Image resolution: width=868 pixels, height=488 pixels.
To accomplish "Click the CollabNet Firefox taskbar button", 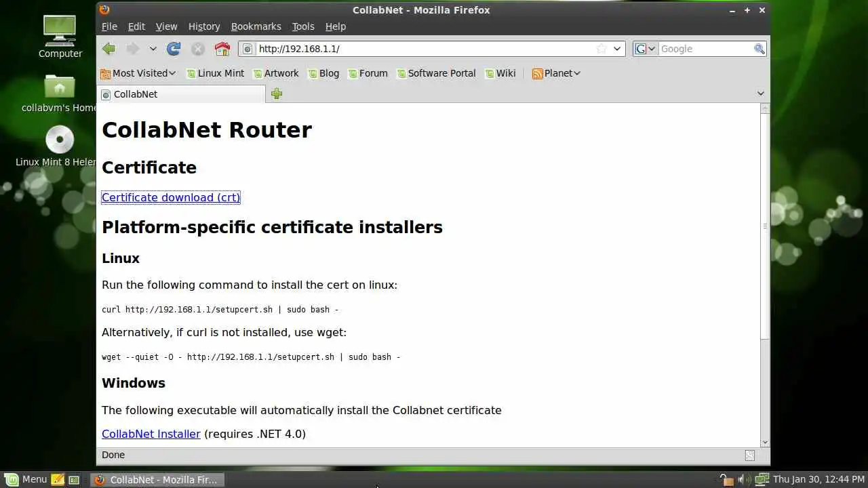I will [157, 479].
